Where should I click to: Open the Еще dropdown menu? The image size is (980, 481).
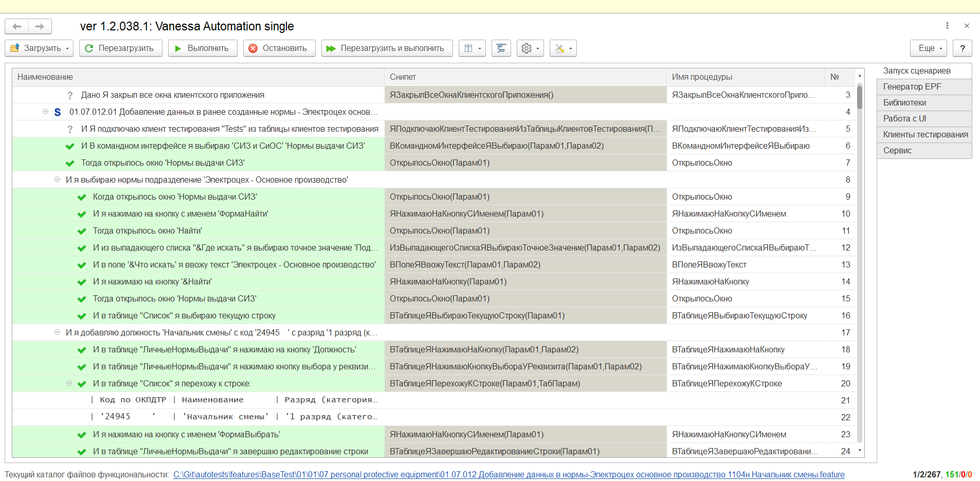click(929, 48)
